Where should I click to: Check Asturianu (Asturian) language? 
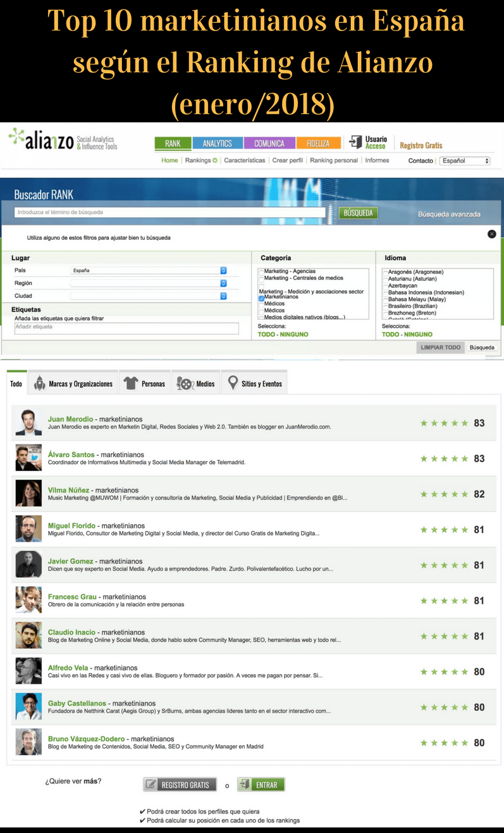[x=385, y=279]
